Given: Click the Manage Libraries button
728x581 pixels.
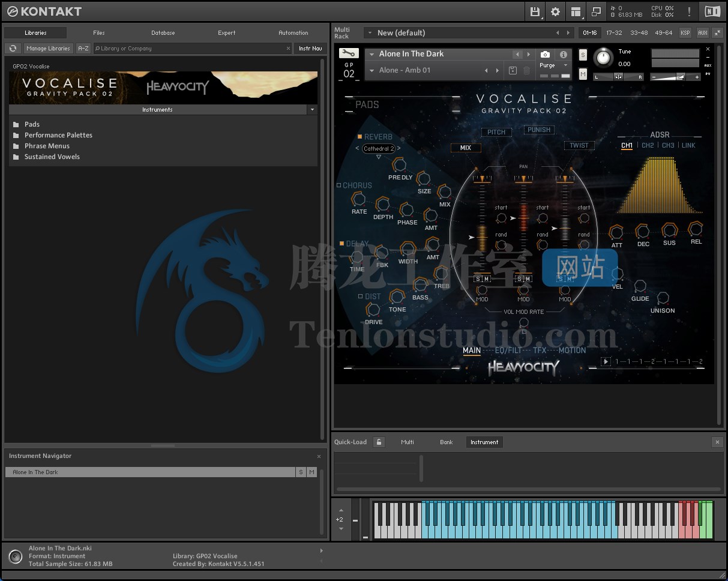Looking at the screenshot, I should click(48, 48).
